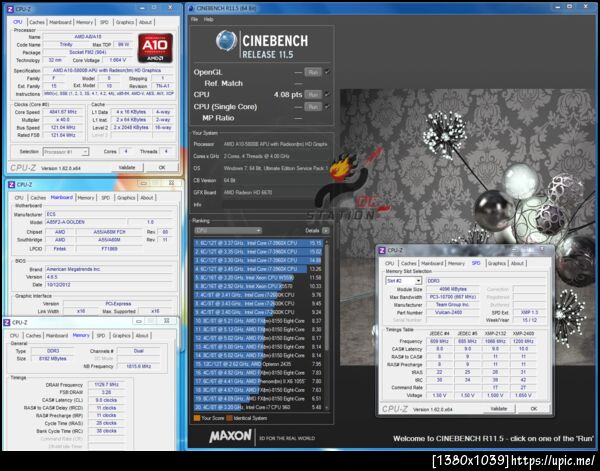Select Mainboard tab in CPU-Z SPD window
600x471 pixels.
[x=432, y=263]
